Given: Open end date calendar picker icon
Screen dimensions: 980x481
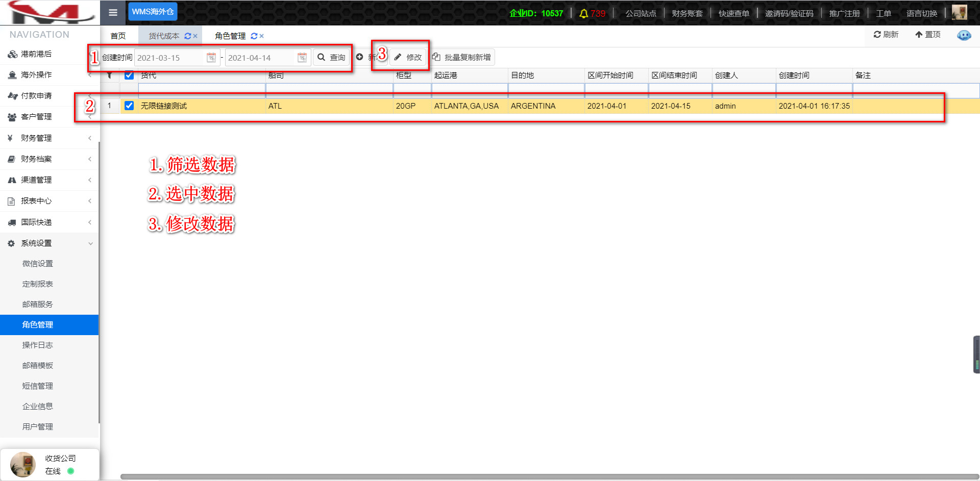Looking at the screenshot, I should tap(302, 58).
